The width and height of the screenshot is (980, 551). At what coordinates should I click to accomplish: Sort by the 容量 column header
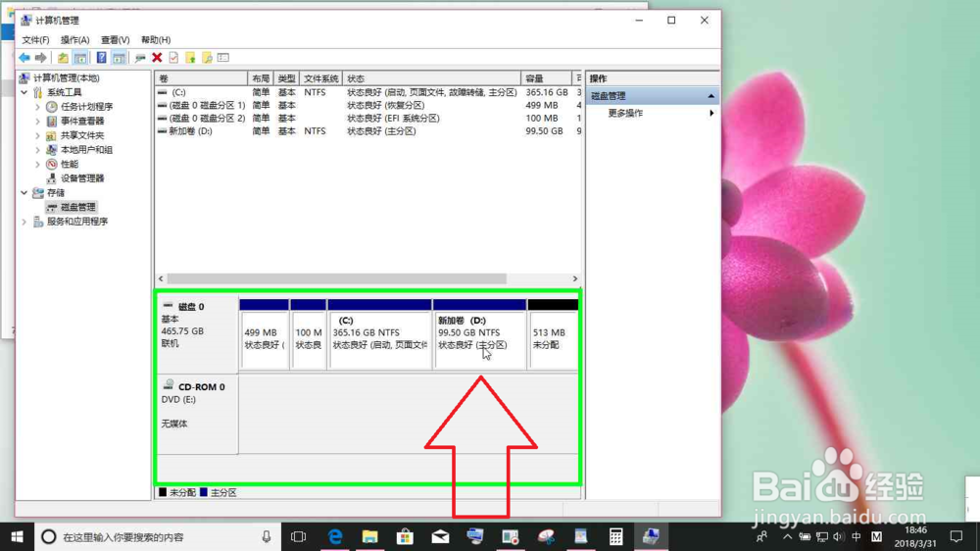tap(546, 78)
